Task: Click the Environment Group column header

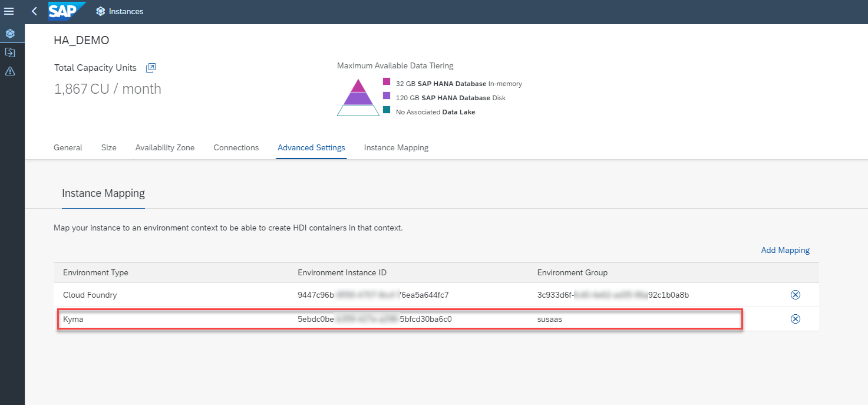Action: click(572, 272)
